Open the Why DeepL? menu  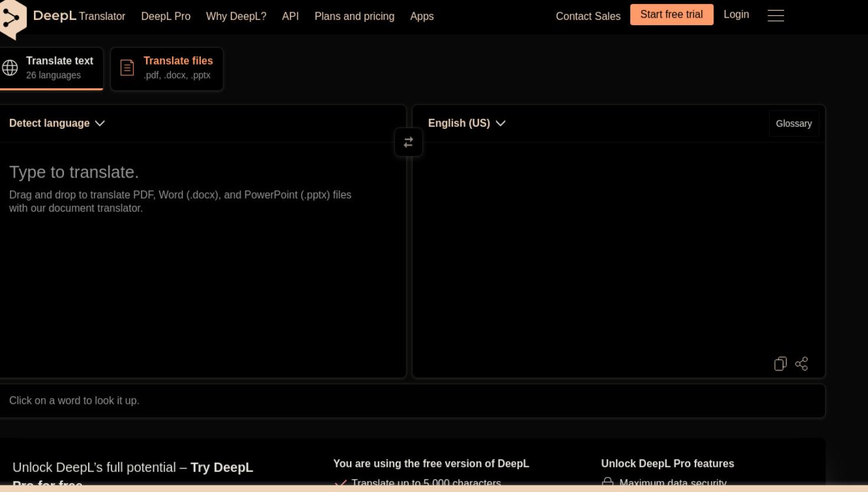point(236,16)
